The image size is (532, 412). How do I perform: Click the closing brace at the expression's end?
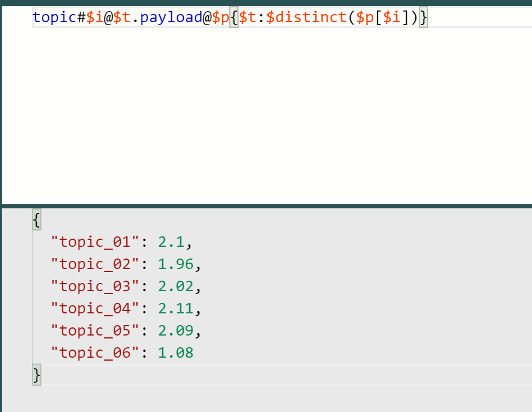[423, 18]
